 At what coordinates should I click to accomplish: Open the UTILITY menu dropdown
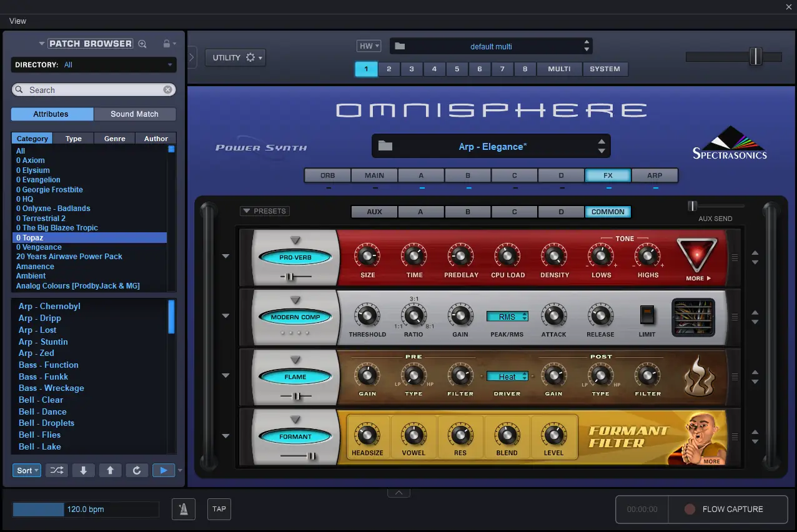(235, 57)
